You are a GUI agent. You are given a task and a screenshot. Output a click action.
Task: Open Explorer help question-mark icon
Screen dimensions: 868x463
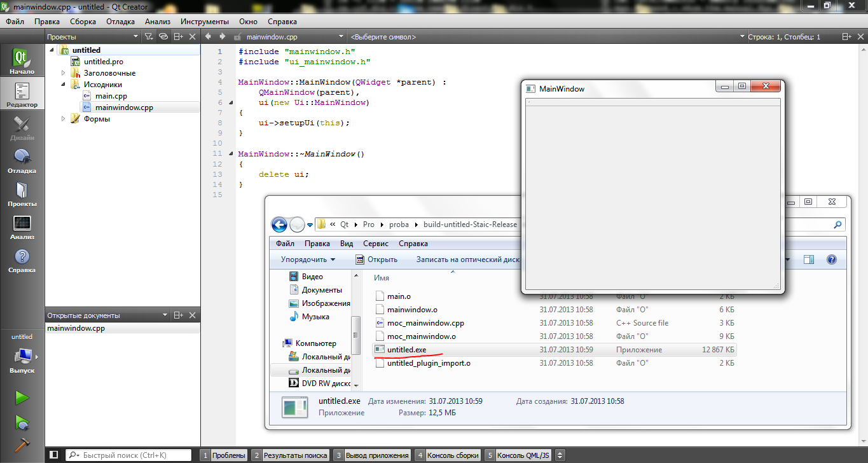click(x=831, y=259)
